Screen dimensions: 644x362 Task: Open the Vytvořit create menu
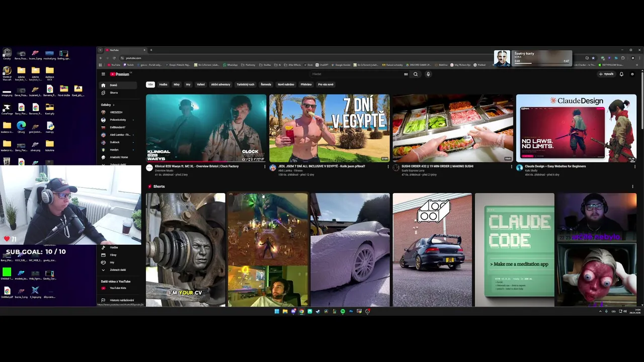(606, 74)
